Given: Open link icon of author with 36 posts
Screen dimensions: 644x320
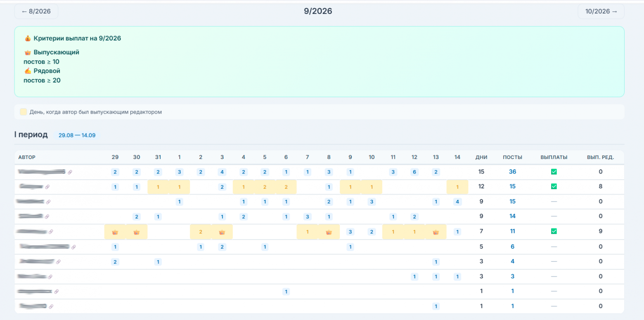Looking at the screenshot, I should [x=70, y=172].
